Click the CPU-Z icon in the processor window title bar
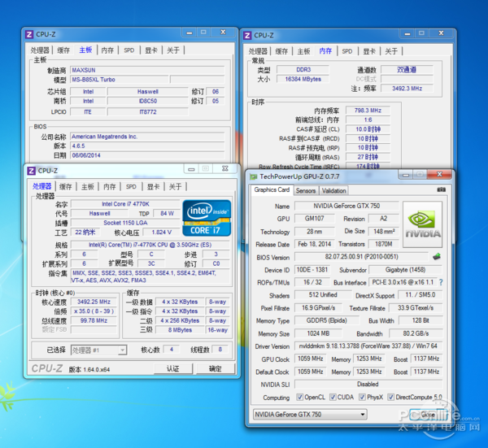This screenshot has height=448, width=488. (31, 171)
